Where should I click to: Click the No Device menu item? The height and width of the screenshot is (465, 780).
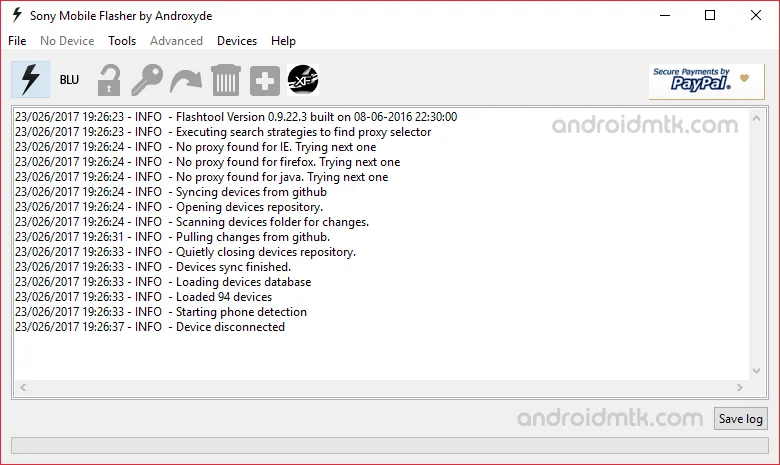(67, 41)
